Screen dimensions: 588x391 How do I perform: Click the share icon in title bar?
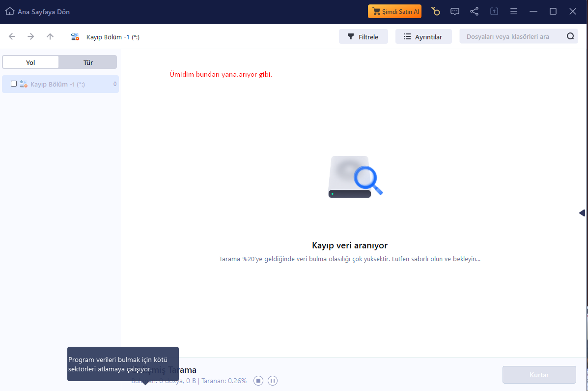pos(475,12)
